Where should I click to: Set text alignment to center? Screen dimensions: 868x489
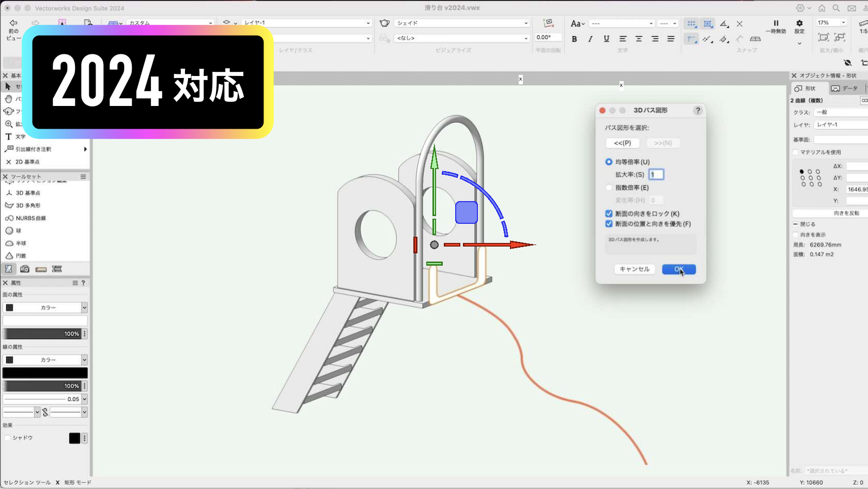point(639,39)
